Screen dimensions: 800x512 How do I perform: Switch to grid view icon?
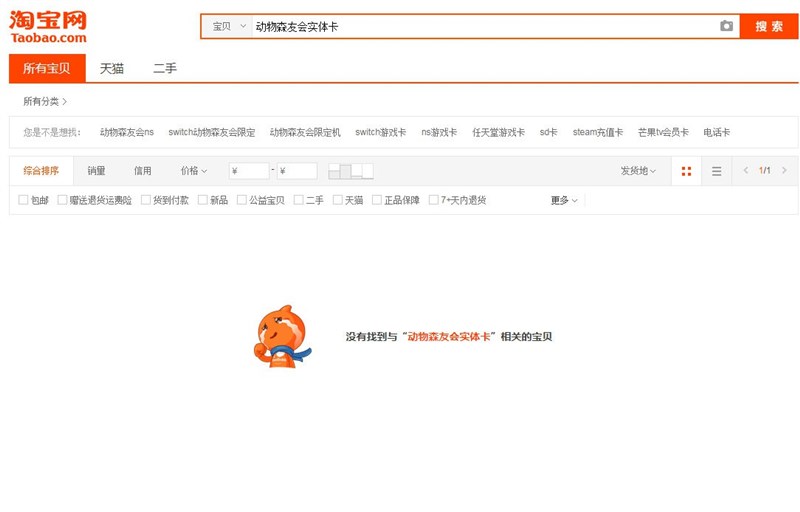point(687,171)
